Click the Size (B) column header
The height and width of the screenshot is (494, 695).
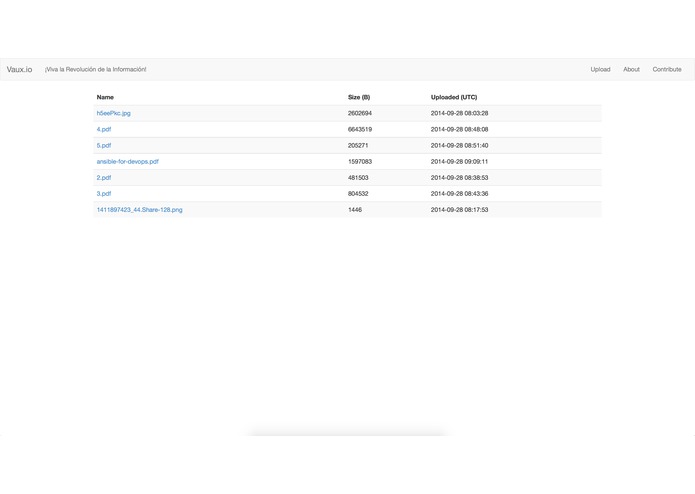359,97
